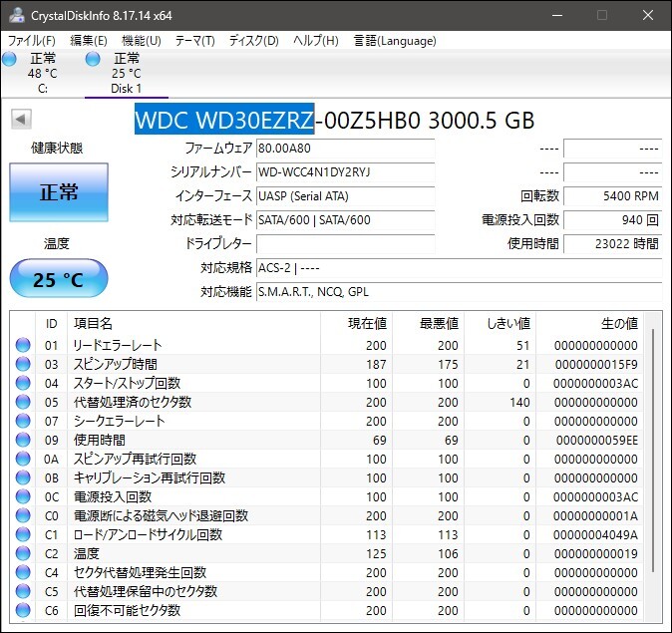Click status icon of attribute C6 回復不可能セクタ数
Screen dimensions: 672x633
(23, 610)
